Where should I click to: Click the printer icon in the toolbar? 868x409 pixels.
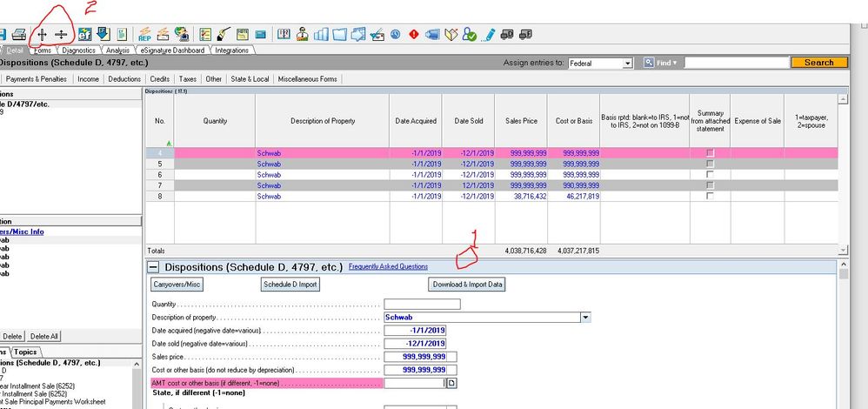pyautogui.click(x=18, y=35)
